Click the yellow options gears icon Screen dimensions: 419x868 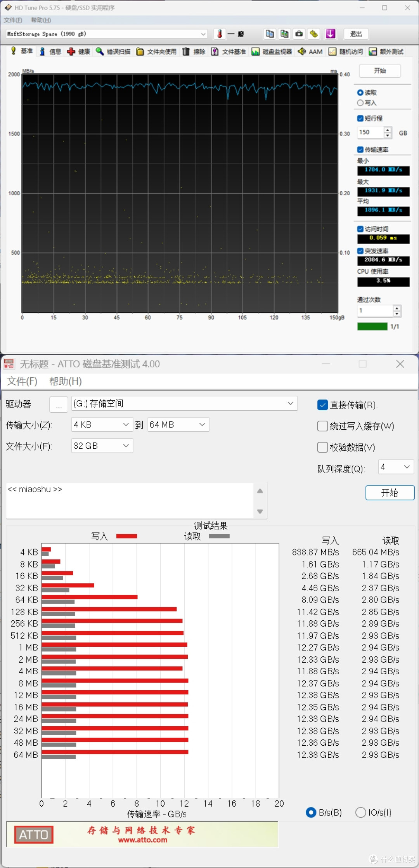click(x=314, y=34)
